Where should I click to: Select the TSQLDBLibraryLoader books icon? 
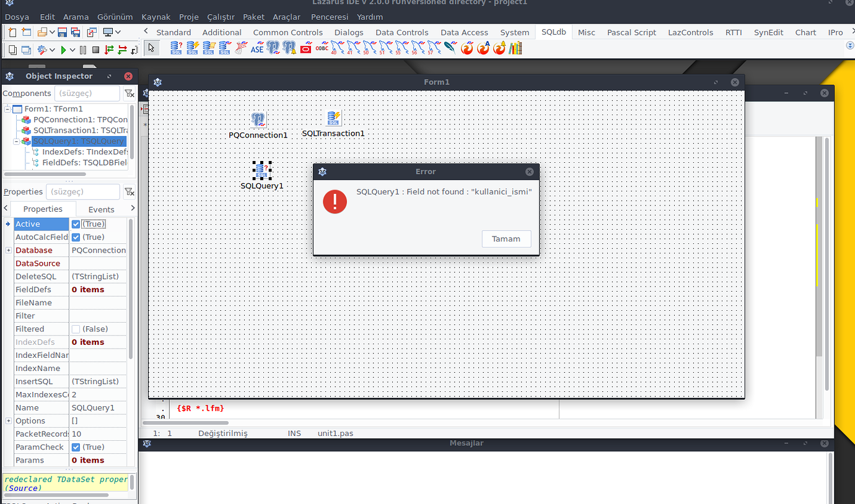[x=515, y=48]
